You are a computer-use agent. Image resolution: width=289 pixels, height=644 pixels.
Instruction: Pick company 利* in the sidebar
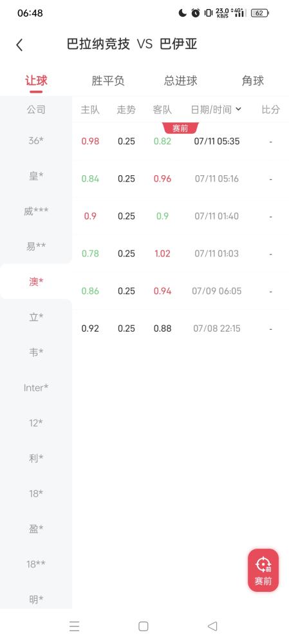[36, 458]
